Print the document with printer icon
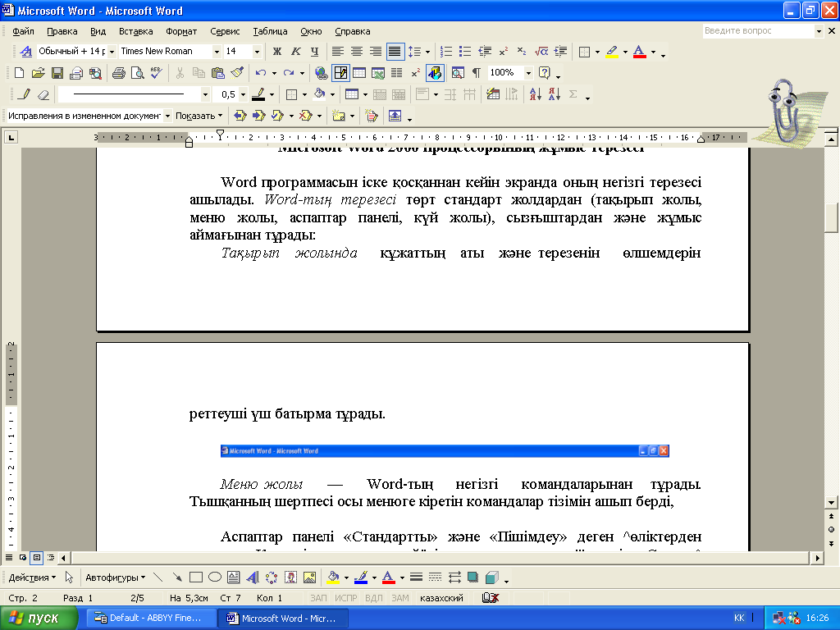Screen dimensions: 840x630 (x=118, y=73)
